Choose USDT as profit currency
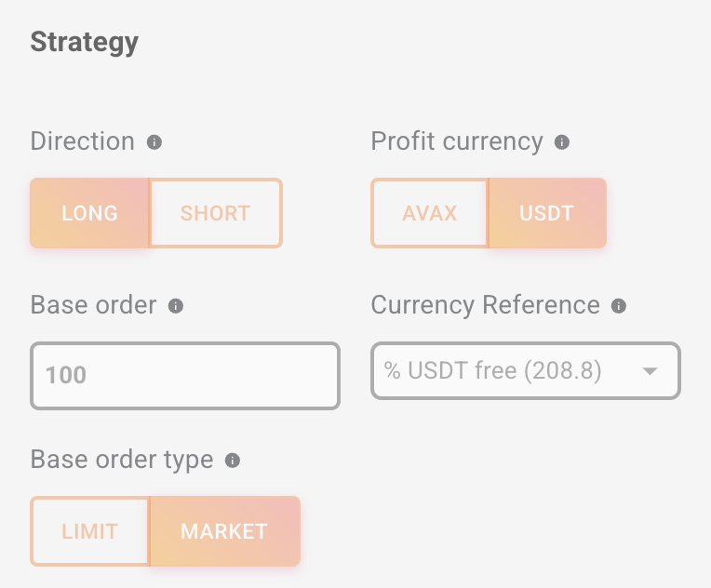The width and height of the screenshot is (711, 588). point(546,213)
